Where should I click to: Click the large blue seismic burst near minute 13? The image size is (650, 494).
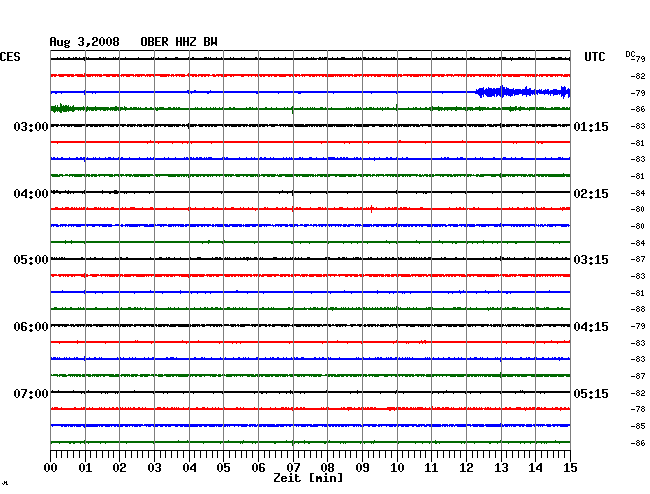pyautogui.click(x=523, y=92)
